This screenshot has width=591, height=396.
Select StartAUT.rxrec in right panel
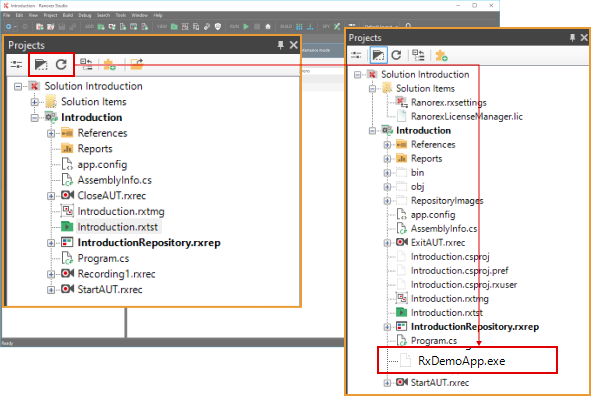pyautogui.click(x=440, y=383)
